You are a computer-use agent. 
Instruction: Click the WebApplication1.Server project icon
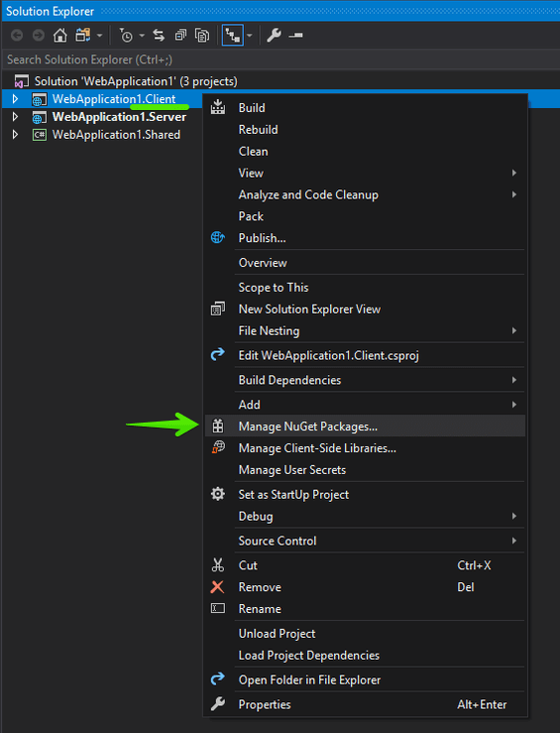click(x=40, y=117)
